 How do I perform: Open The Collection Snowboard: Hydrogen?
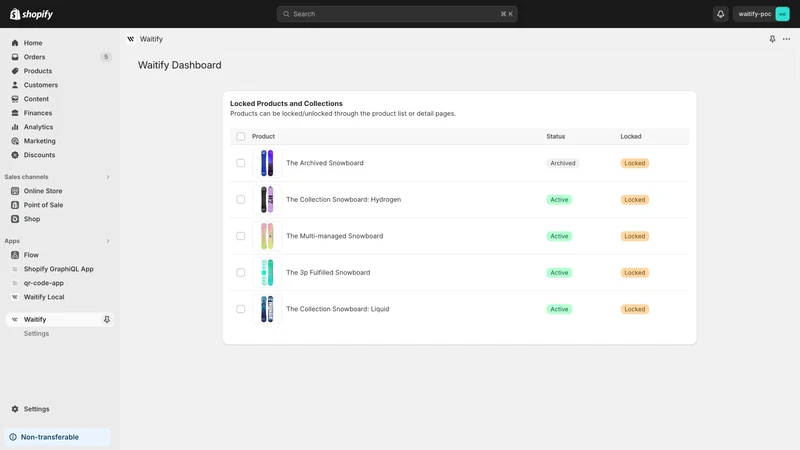pyautogui.click(x=343, y=199)
